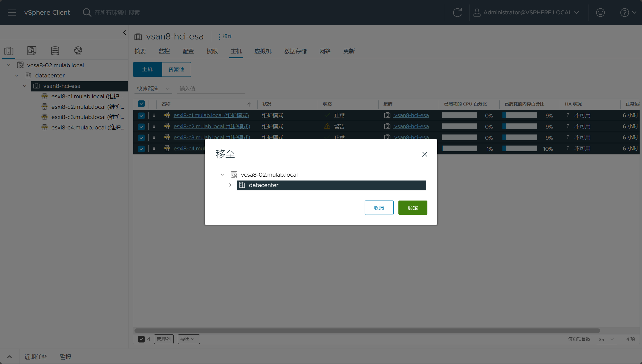Collapse vcsa8-02.mulab.local in the move dialog
The image size is (642, 364).
222,175
